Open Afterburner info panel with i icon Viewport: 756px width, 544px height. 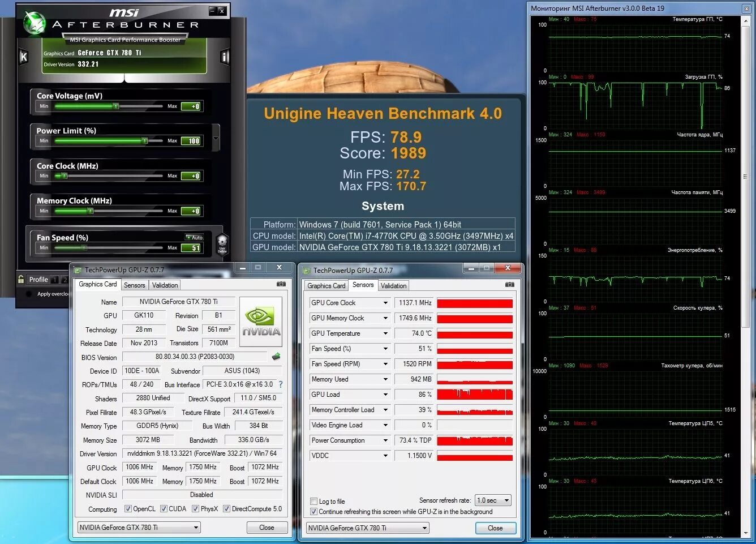click(225, 56)
